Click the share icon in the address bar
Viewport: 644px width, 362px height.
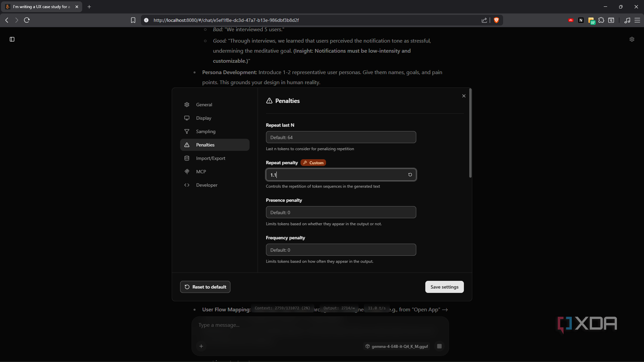pyautogui.click(x=484, y=20)
